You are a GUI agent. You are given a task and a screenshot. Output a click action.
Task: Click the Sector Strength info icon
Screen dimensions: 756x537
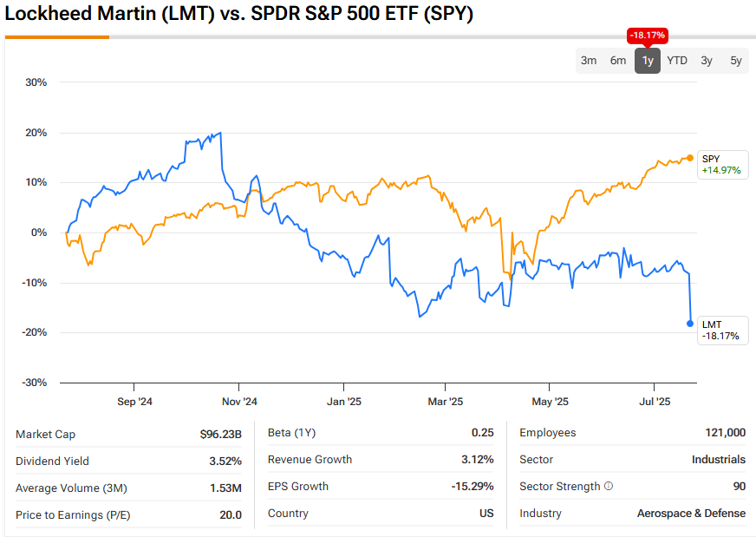[x=609, y=486]
